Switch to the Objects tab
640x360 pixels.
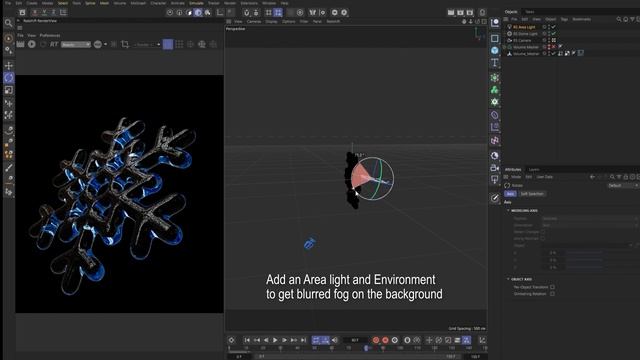click(x=511, y=12)
